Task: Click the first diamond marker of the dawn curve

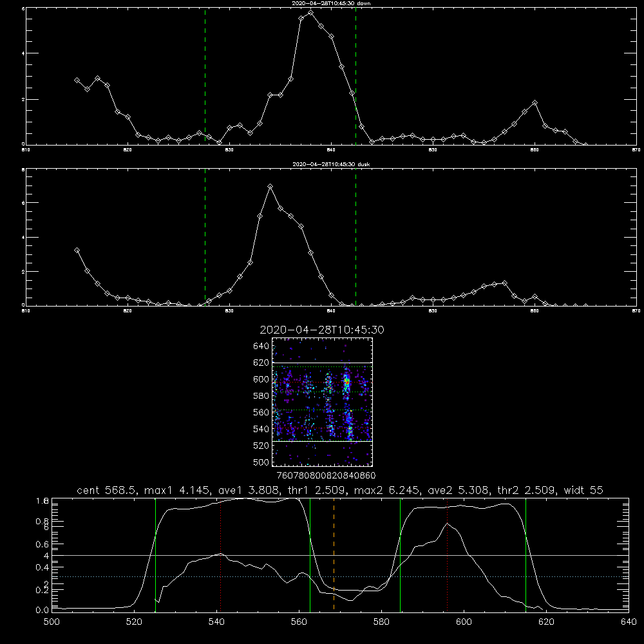Action: (77, 80)
